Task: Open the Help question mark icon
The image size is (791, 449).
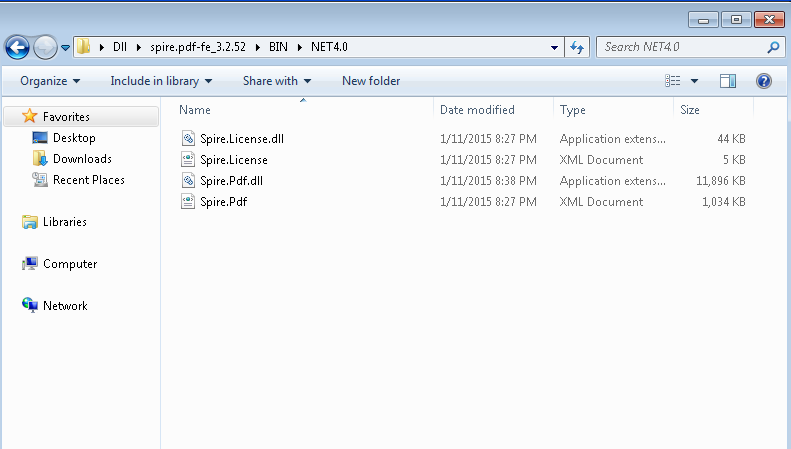Action: [x=763, y=81]
